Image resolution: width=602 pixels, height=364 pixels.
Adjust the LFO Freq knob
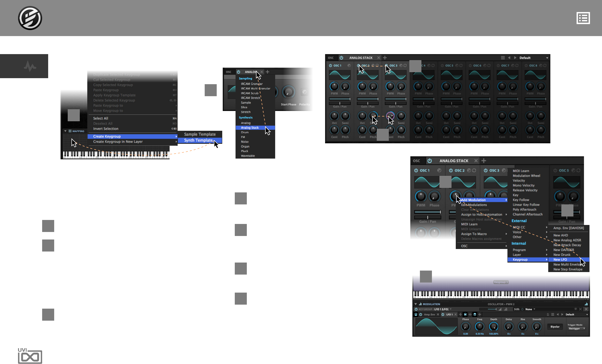coord(480,326)
